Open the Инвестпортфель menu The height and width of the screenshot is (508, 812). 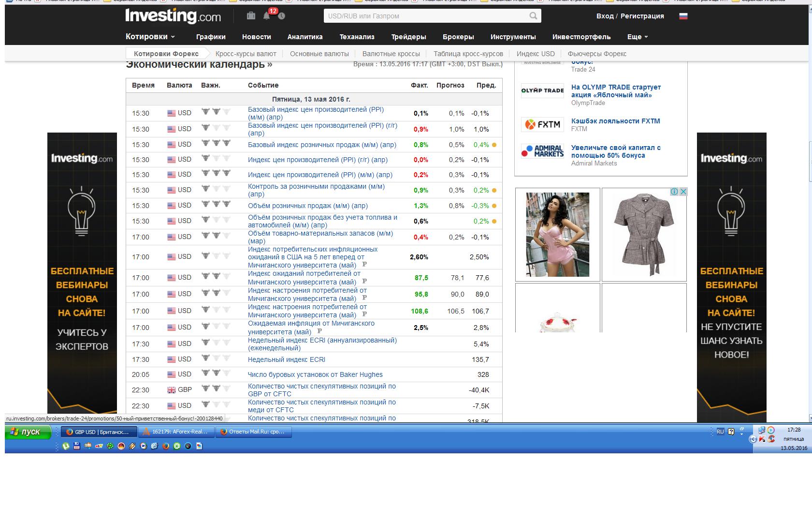point(581,37)
